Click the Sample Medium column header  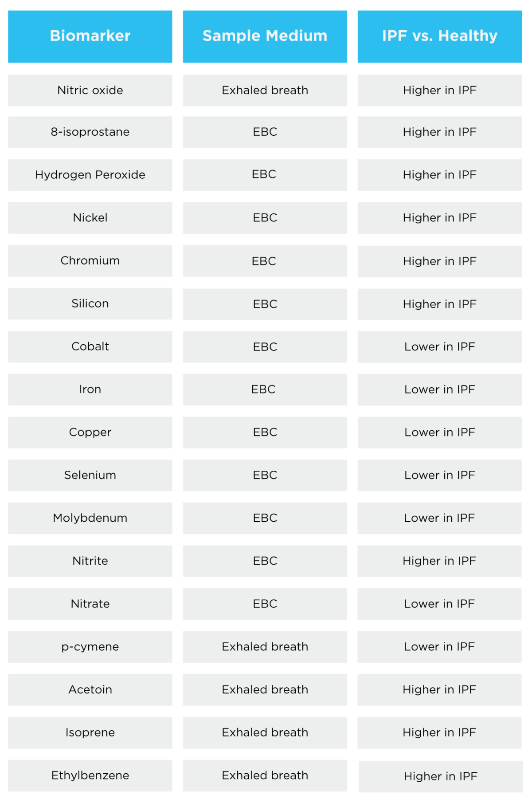[265, 36]
